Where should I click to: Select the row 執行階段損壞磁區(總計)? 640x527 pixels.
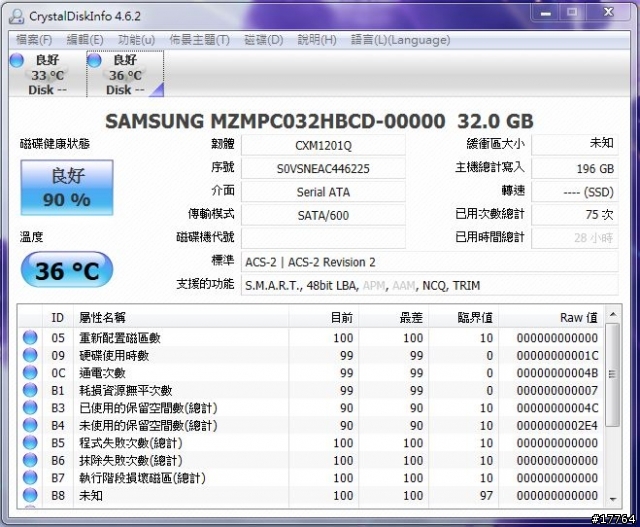tap(311, 478)
